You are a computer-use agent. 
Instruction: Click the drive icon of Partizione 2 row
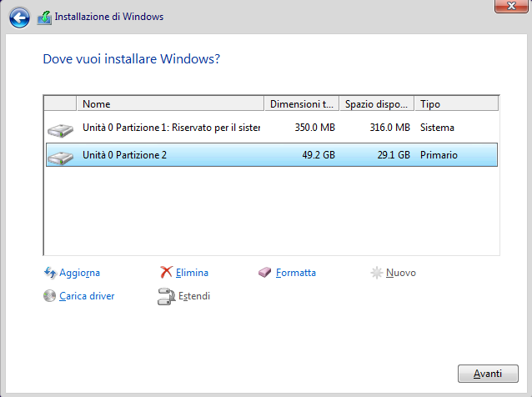[x=60, y=157]
